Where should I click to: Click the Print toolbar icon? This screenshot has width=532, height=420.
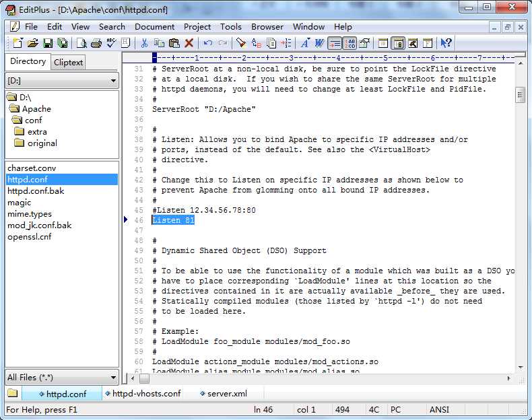tap(96, 43)
